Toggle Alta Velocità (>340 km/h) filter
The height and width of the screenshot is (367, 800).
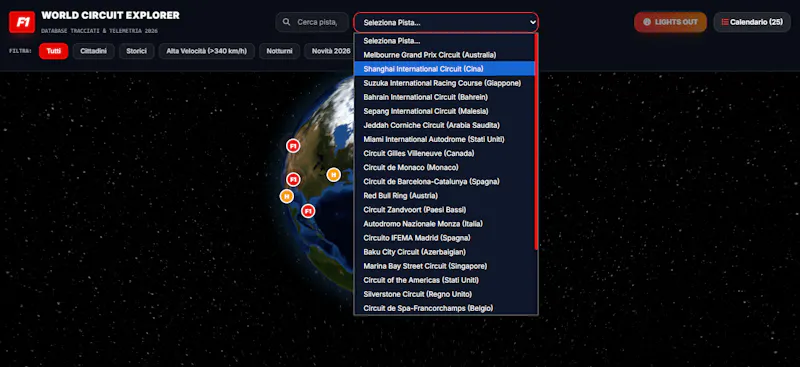(x=207, y=51)
